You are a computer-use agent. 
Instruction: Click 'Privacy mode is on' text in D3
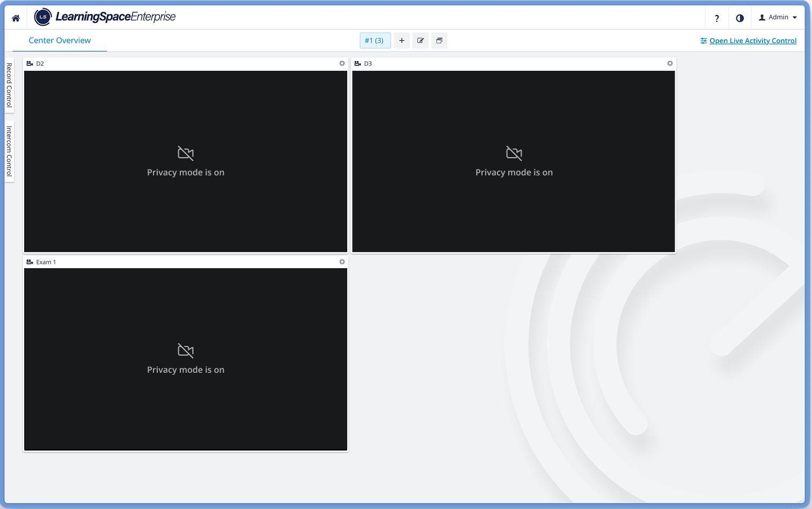click(514, 172)
